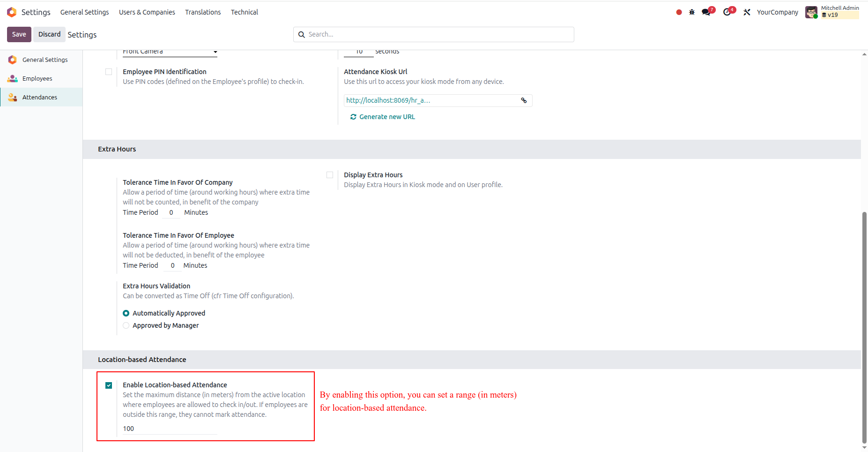Click Tolerance Time In Favor Of Employee label
868x452 pixels.
[178, 235]
